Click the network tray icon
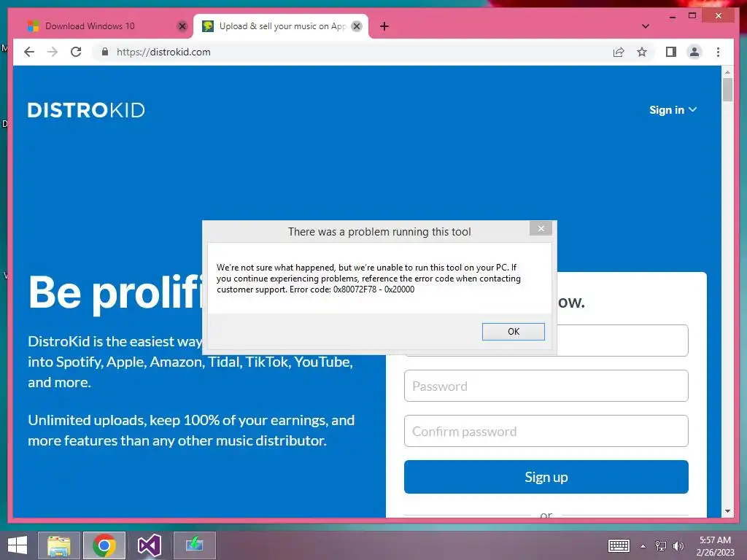This screenshot has height=560, width=747. (660, 545)
